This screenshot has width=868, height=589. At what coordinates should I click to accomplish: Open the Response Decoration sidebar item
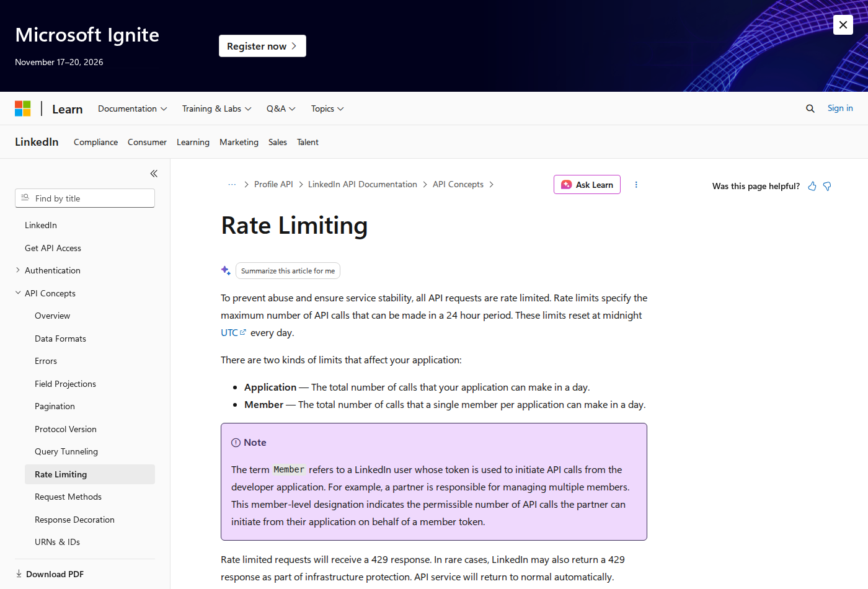[x=74, y=520]
